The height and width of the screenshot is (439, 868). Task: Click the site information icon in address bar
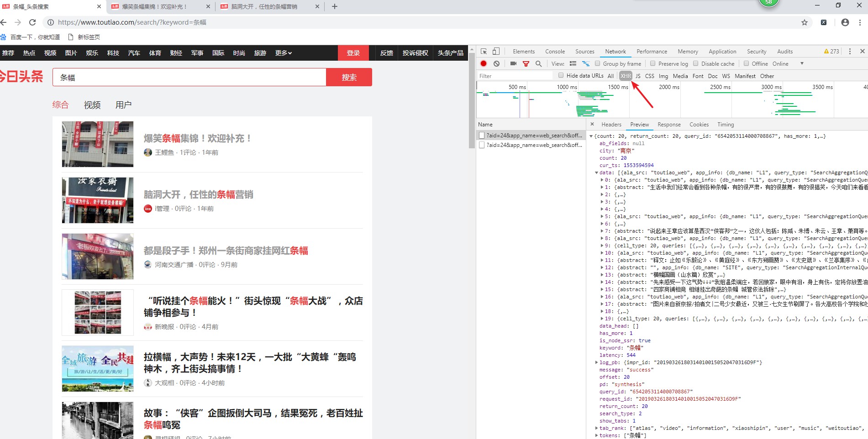(51, 22)
